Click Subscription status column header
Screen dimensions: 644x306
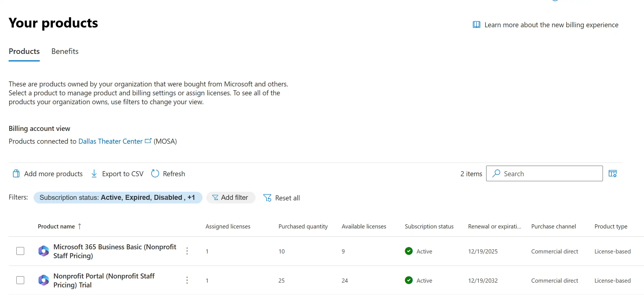(429, 227)
